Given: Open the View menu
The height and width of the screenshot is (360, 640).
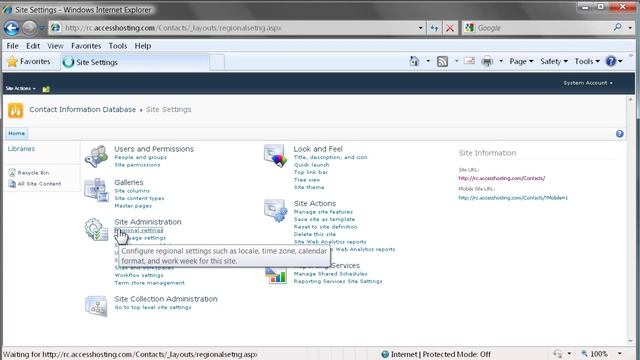Looking at the screenshot, I should coord(55,46).
